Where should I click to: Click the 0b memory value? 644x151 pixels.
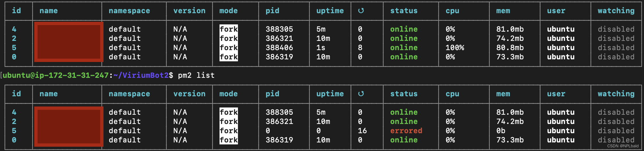coord(501,131)
